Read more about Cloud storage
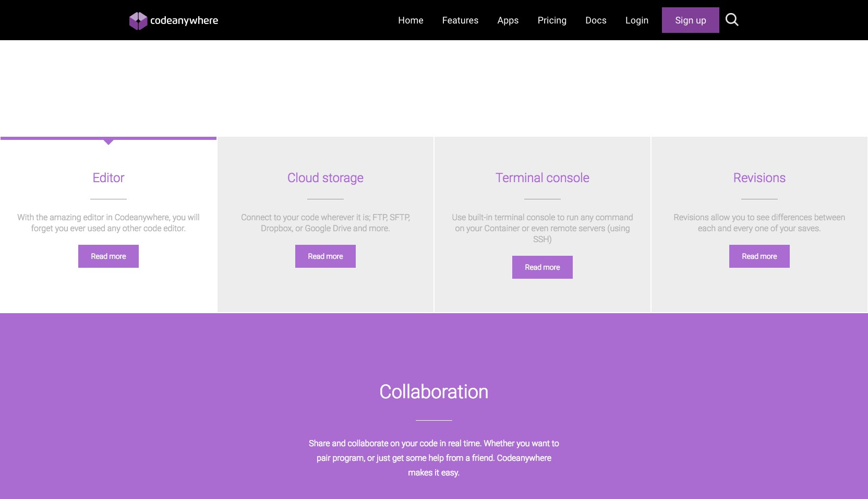 [x=325, y=256]
